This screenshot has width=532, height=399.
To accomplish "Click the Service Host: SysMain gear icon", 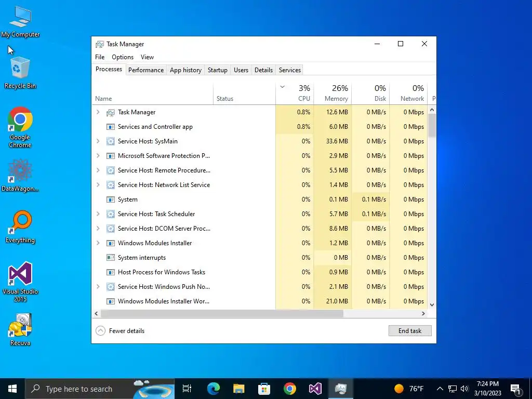I will pos(110,141).
